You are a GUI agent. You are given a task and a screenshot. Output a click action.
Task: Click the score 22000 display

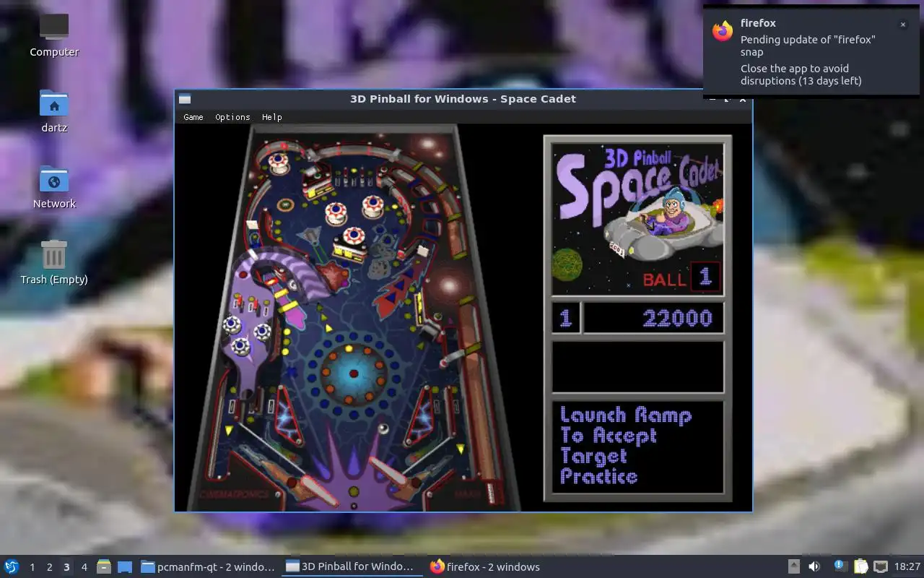[x=653, y=318]
